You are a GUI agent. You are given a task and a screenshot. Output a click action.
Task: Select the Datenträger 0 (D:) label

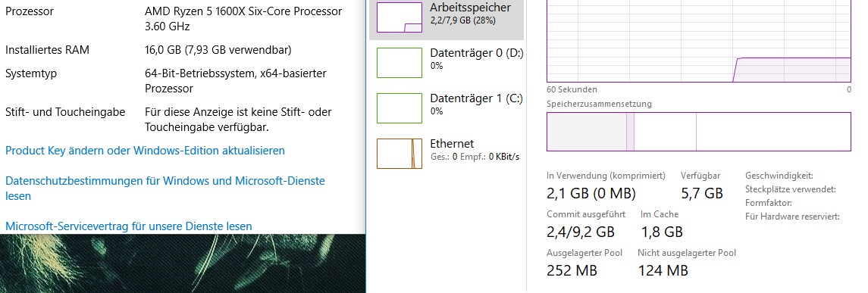pos(477,53)
